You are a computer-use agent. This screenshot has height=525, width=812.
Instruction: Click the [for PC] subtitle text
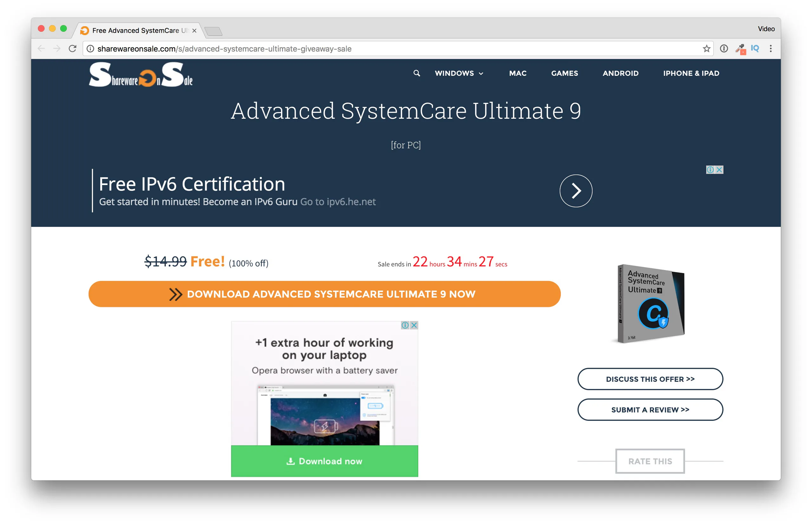(x=406, y=145)
